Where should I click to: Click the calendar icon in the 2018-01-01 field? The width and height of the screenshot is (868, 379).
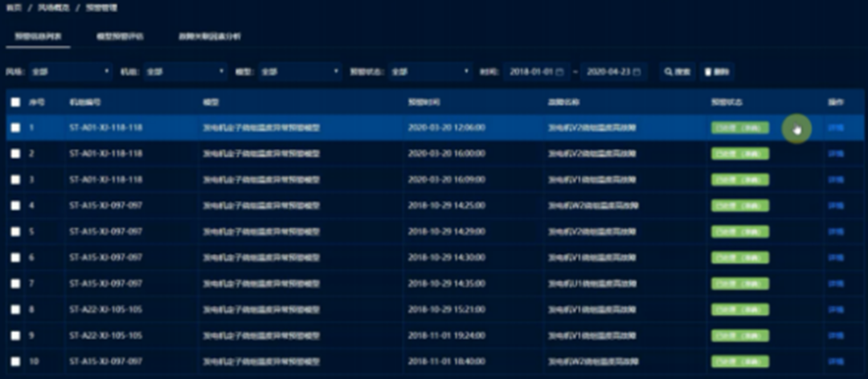[560, 72]
